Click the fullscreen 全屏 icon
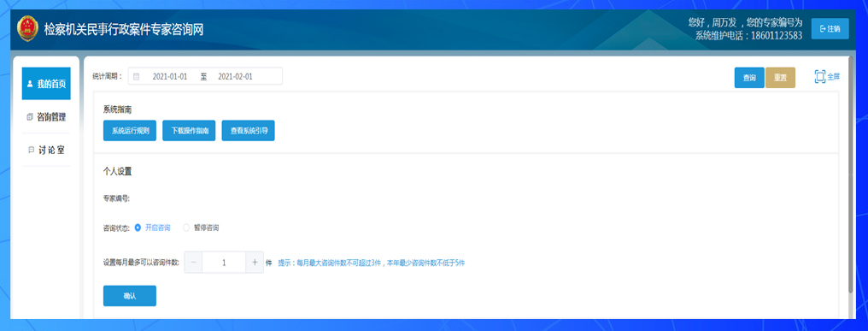868x331 pixels. [820, 76]
